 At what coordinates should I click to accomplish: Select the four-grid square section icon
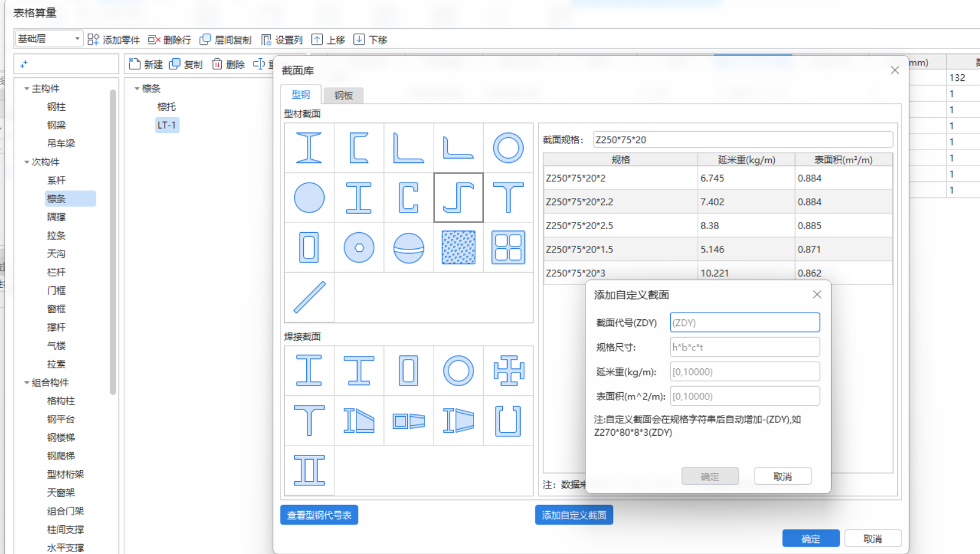[x=508, y=248]
